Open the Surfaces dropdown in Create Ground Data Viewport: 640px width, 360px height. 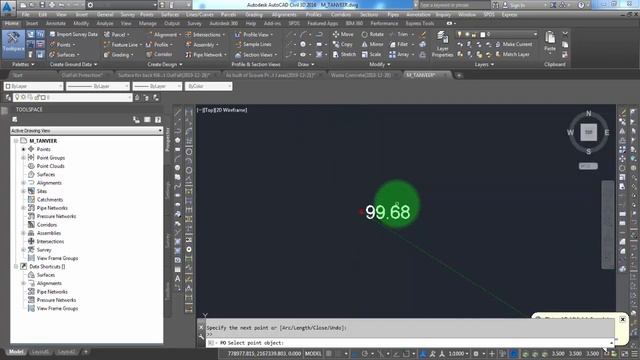coord(64,54)
